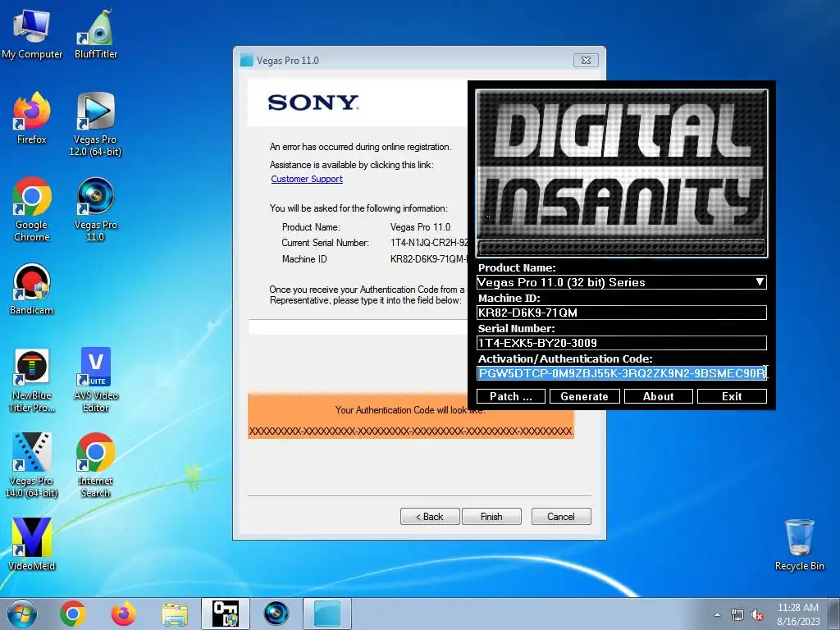The width and height of the screenshot is (840, 630).
Task: Open the network tray icon
Action: (737, 615)
